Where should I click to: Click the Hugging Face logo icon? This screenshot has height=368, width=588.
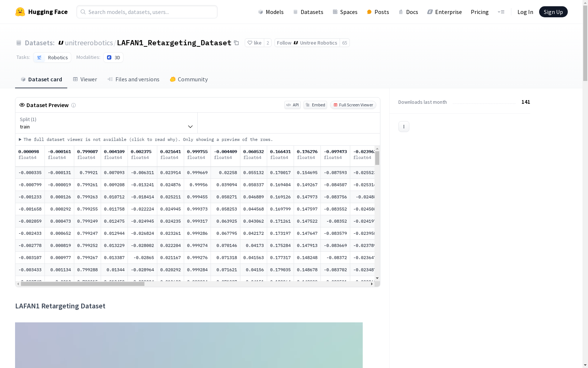tap(20, 12)
